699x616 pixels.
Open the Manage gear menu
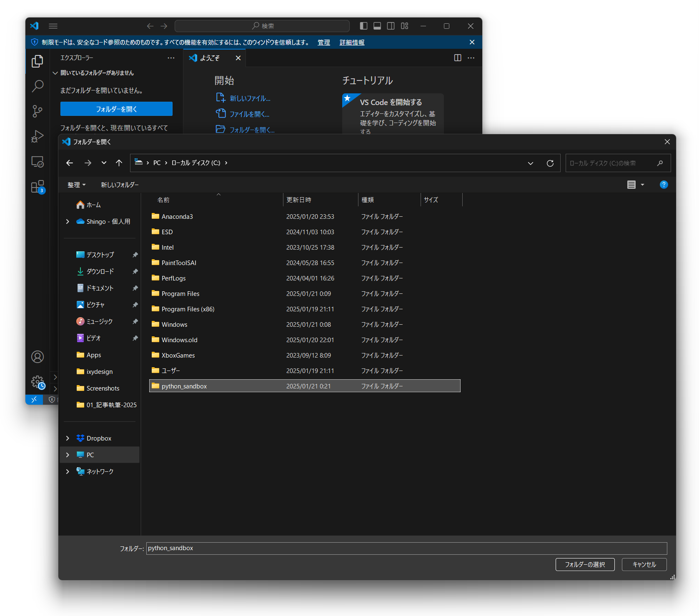(x=37, y=382)
